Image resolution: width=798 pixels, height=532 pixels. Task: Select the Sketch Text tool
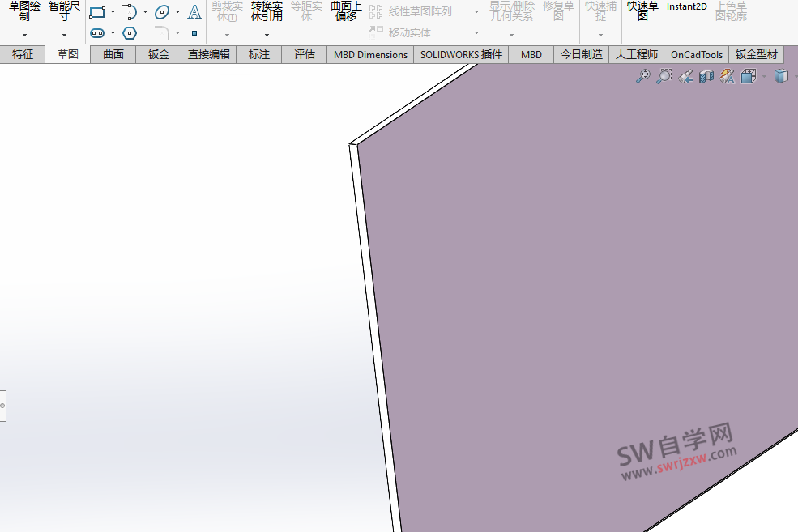194,12
